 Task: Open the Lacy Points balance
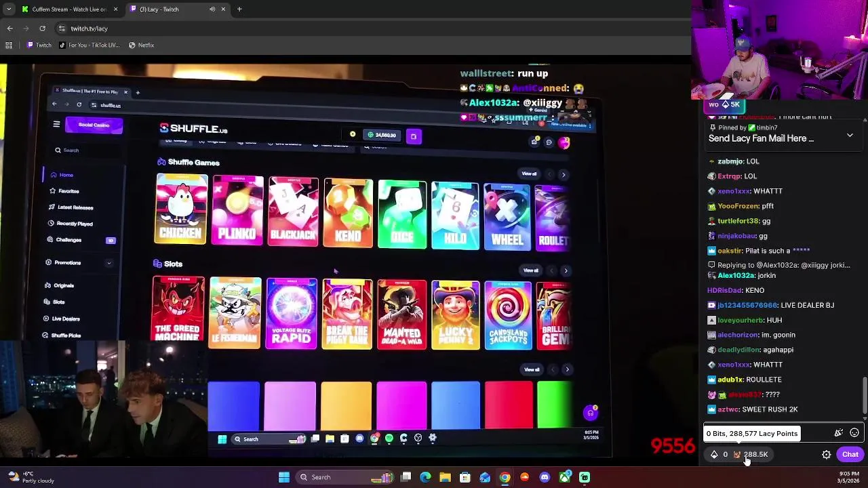[751, 455]
